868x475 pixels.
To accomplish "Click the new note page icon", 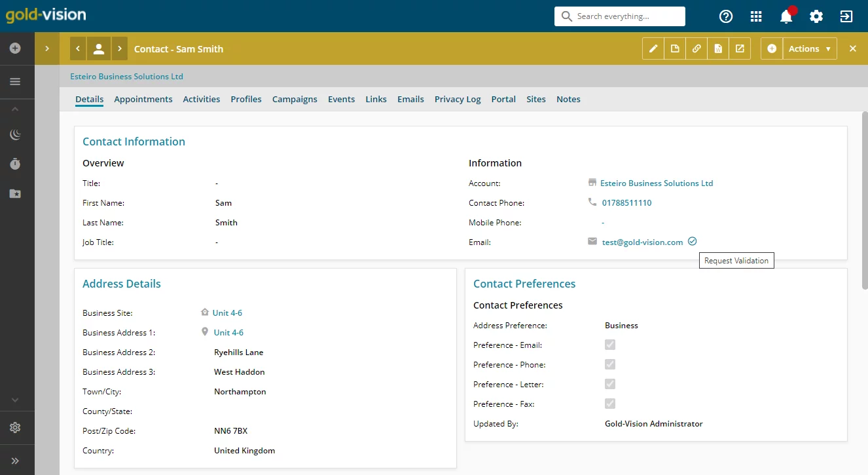I will [675, 48].
